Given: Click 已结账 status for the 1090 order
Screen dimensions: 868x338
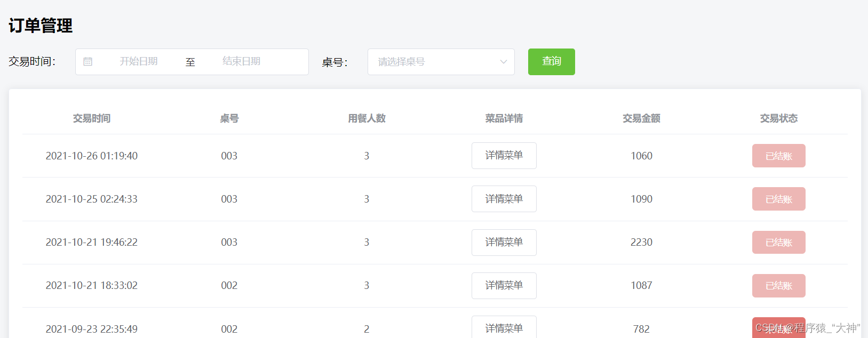Looking at the screenshot, I should point(778,199).
